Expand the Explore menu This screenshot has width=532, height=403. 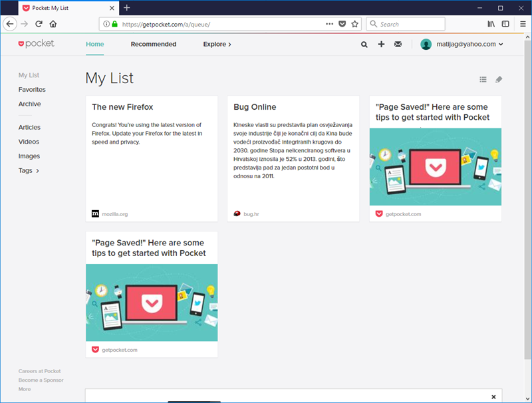[x=217, y=45]
